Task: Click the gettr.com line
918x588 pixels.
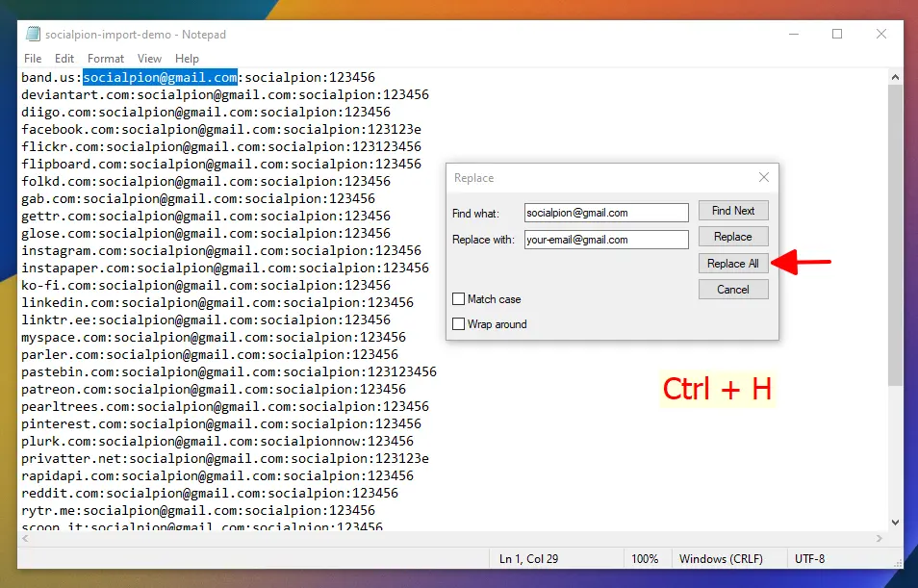Action: point(206,217)
